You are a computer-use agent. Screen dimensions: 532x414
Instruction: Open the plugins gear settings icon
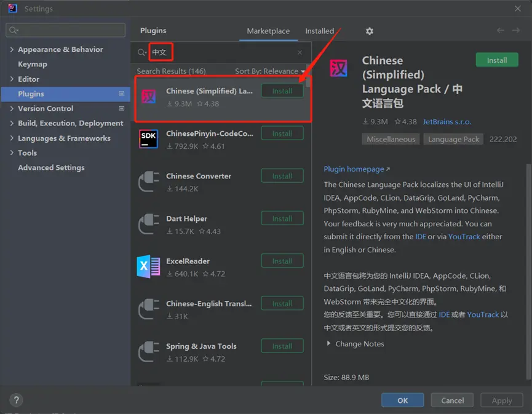pos(369,31)
